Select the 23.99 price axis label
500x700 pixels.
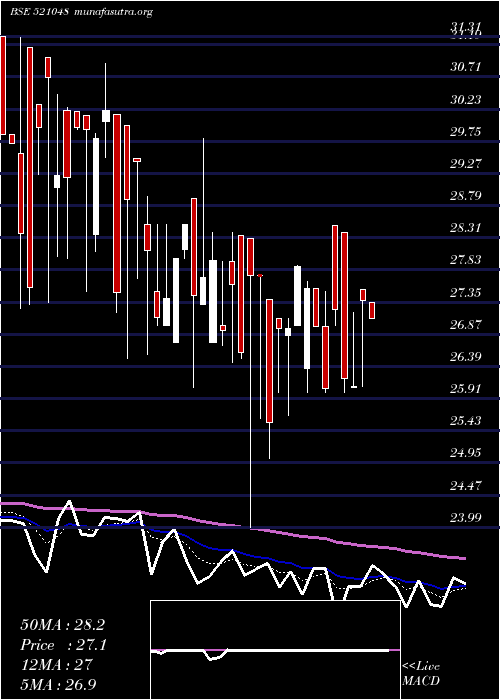pyautogui.click(x=466, y=517)
